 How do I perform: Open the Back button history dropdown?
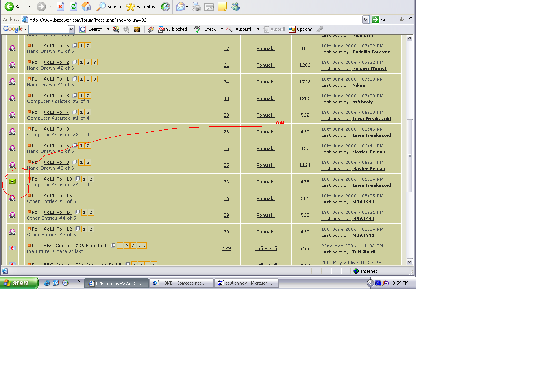30,7
